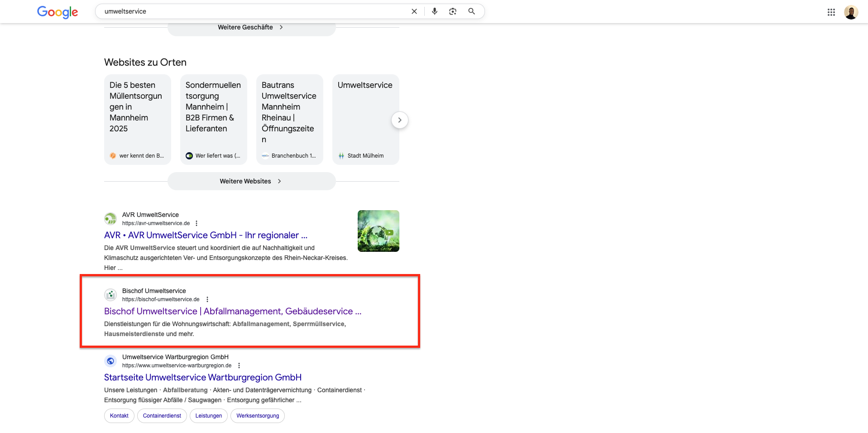Click the Umweltservice Wartburgregion globe favicon
Viewport: 868px width, 433px height.
click(x=110, y=361)
